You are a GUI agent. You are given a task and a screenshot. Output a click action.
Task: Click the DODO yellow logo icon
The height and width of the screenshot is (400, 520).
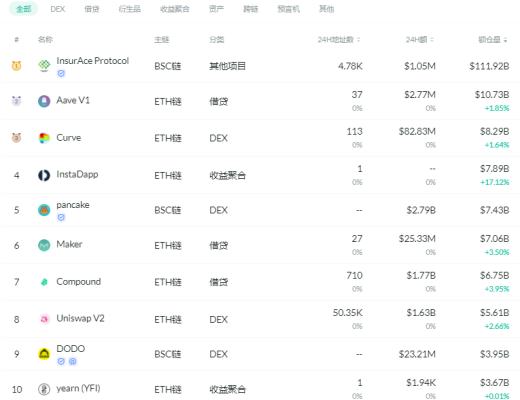(44, 354)
